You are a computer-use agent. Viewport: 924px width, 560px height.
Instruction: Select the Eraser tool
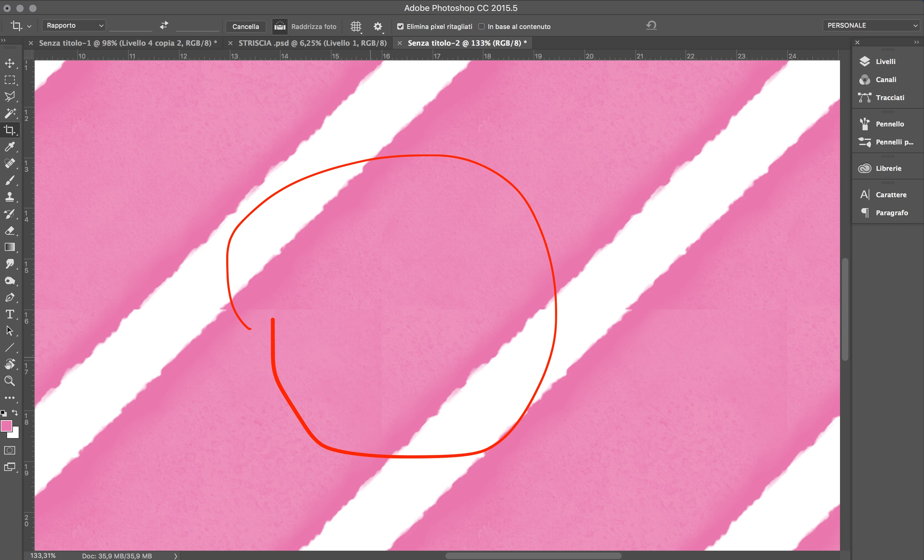(10, 231)
